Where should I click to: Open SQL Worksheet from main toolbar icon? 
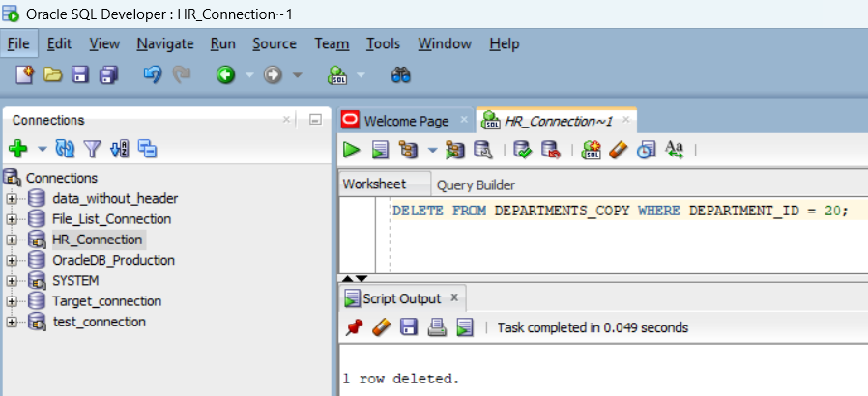pos(337,74)
